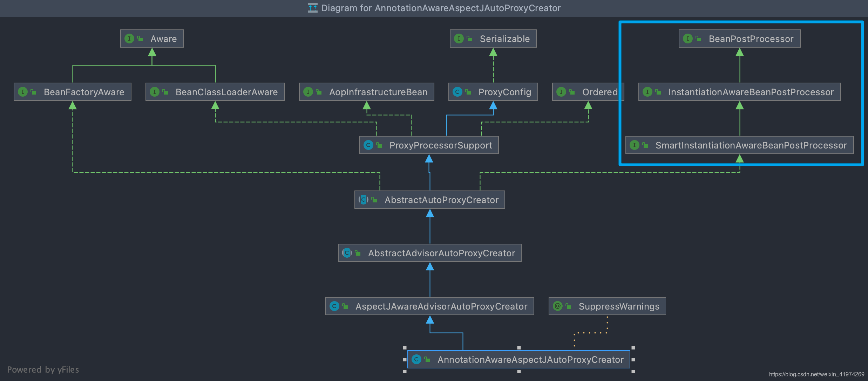Click top-left resize handle of selected node
The height and width of the screenshot is (381, 868).
(405, 348)
